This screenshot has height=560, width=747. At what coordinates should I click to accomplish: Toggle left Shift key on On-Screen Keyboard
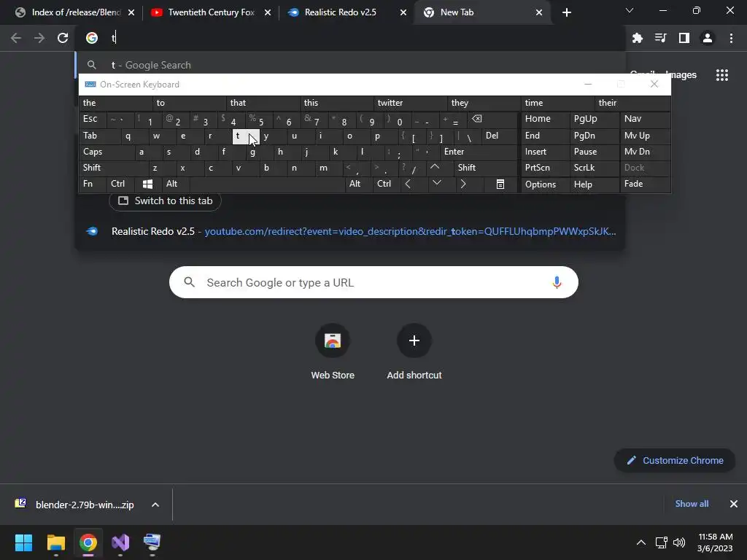[113, 168]
